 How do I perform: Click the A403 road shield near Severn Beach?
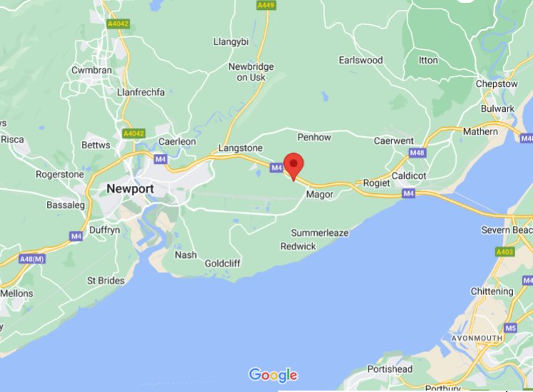click(504, 252)
